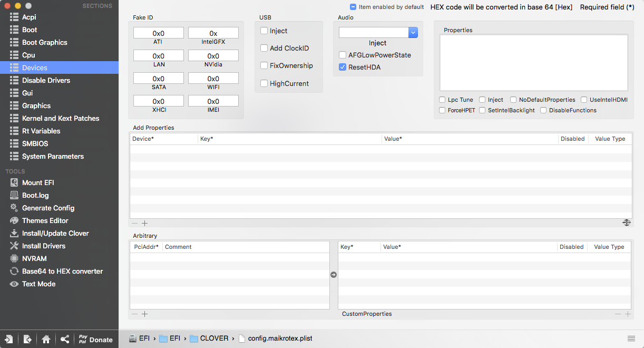Screen dimensions: 644x348
Task: Add a row to Add Properties table
Action: [144, 223]
